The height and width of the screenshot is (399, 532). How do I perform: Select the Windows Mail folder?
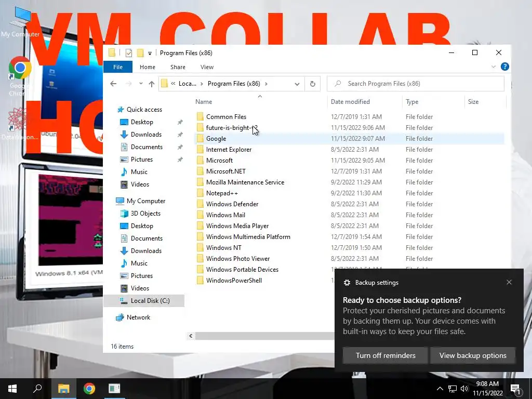pyautogui.click(x=225, y=215)
